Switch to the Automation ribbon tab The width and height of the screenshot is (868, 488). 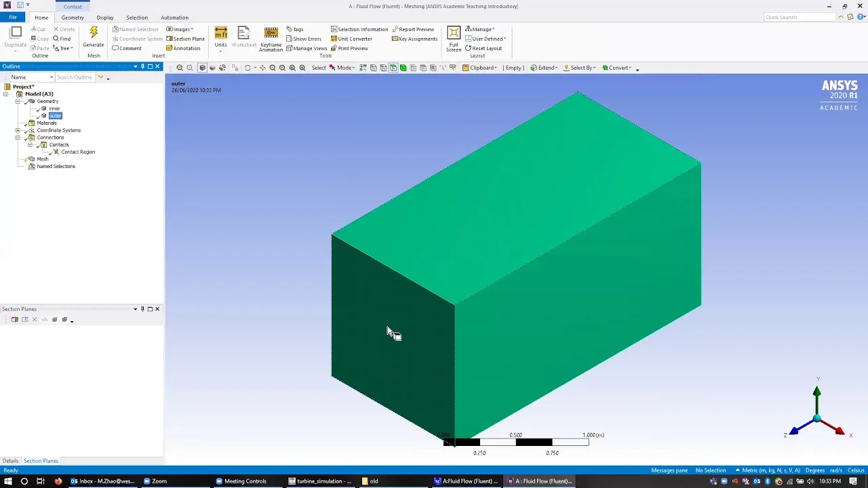point(174,18)
